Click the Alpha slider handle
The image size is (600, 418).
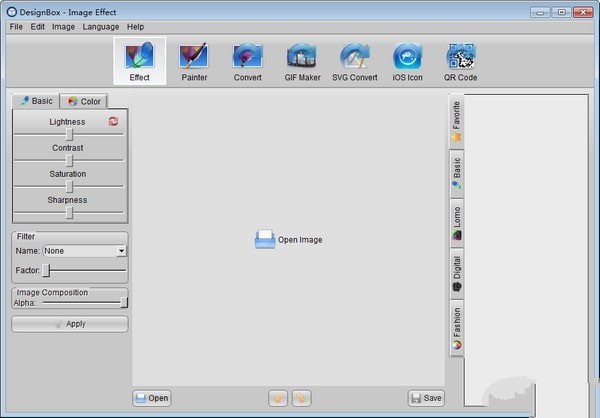pyautogui.click(x=124, y=302)
